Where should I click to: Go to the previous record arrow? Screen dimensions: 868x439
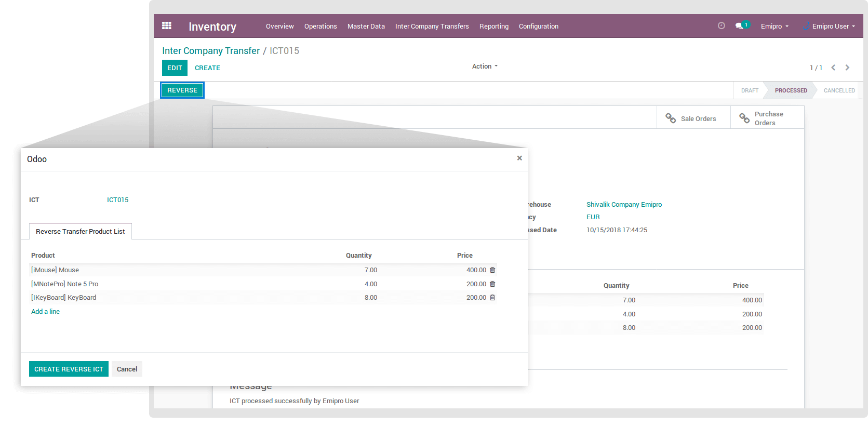click(x=833, y=68)
